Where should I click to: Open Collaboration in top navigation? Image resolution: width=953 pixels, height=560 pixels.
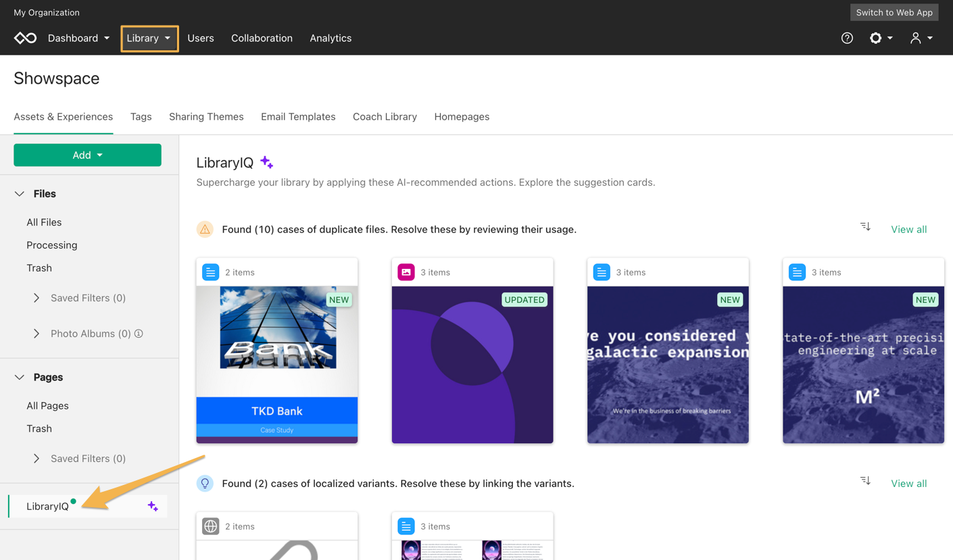(262, 38)
